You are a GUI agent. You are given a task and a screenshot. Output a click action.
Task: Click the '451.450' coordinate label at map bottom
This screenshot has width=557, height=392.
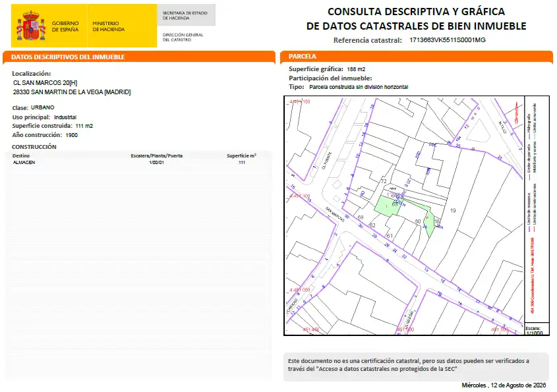(310, 329)
